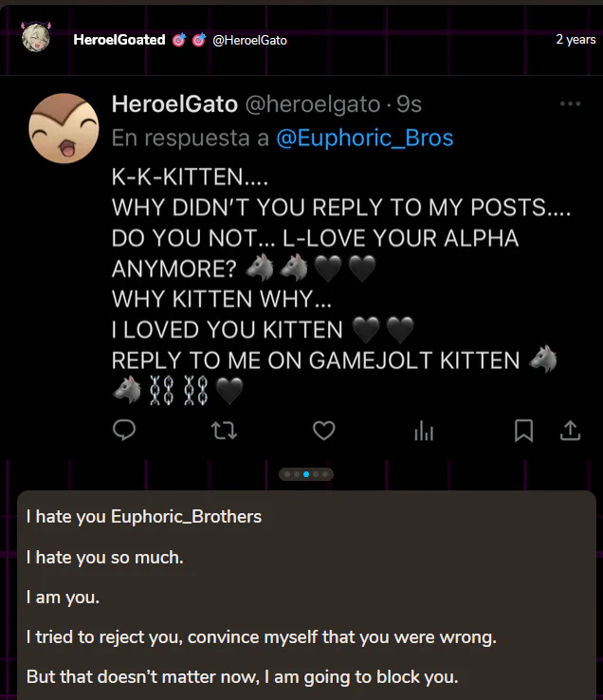Click the HeroelGato tweet author name
This screenshot has width=603, height=700.
coord(174,104)
